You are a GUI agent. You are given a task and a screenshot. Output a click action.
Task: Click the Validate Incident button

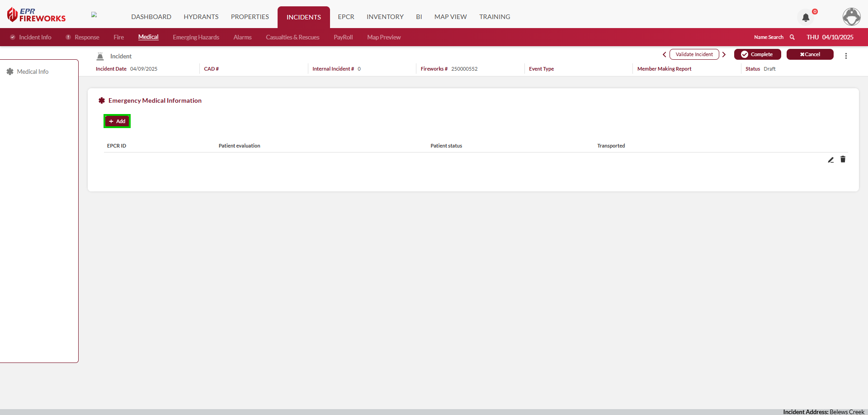pos(694,54)
